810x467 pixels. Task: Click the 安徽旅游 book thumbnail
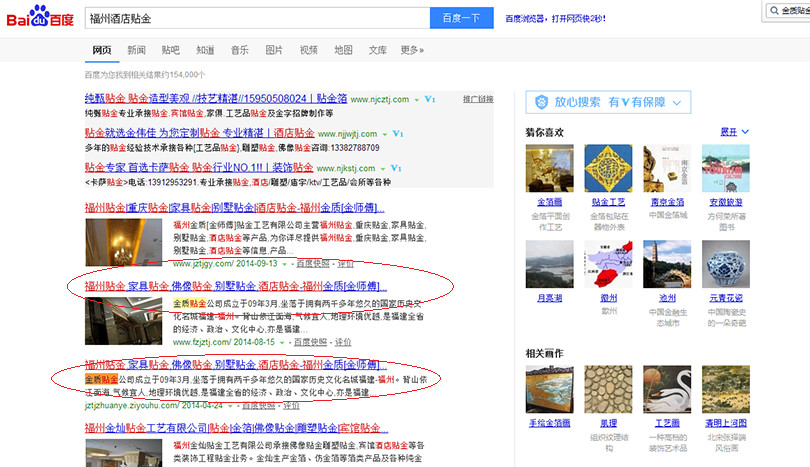click(x=726, y=168)
